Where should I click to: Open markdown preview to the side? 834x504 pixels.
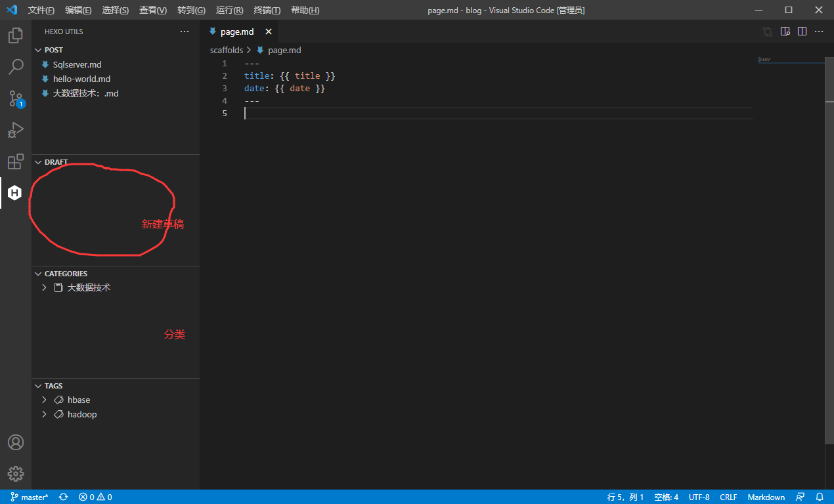click(x=785, y=31)
